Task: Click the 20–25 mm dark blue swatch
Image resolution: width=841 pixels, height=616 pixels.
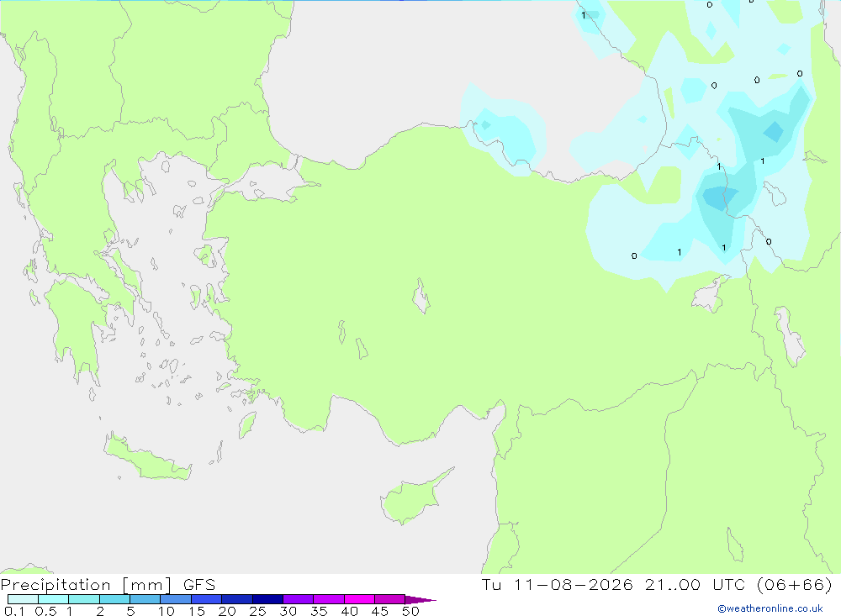Action: coord(237,599)
